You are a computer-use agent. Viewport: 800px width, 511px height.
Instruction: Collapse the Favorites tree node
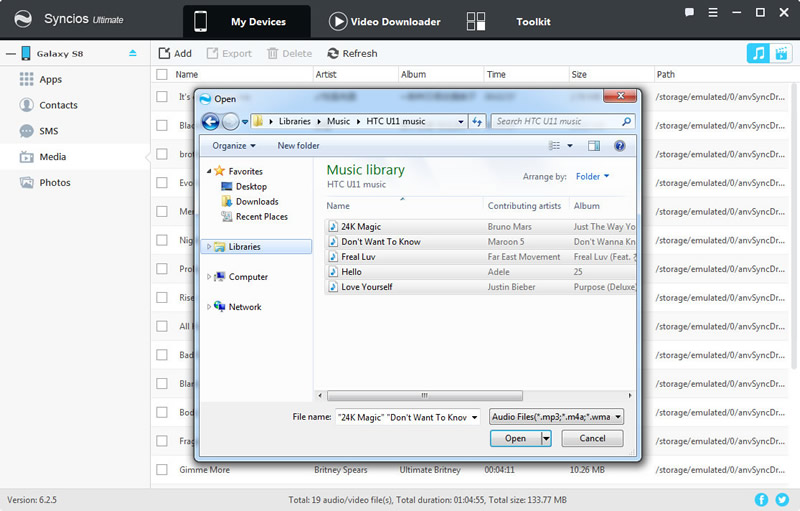click(x=209, y=171)
